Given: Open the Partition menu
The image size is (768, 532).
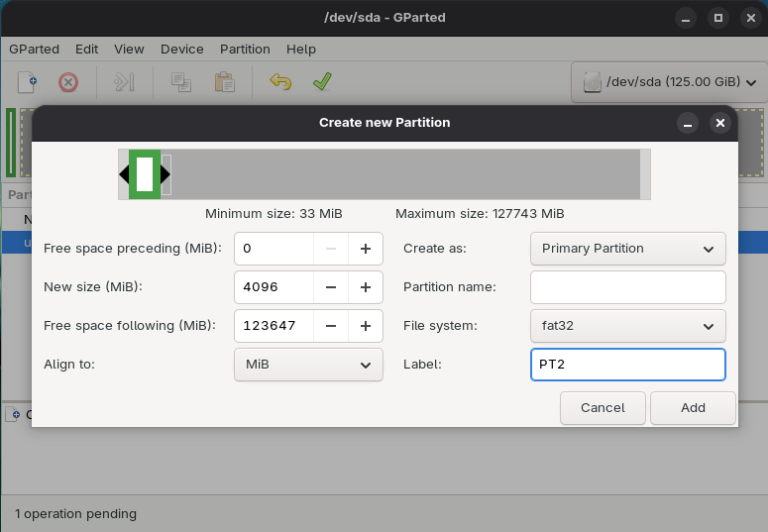Looking at the screenshot, I should click(245, 49).
